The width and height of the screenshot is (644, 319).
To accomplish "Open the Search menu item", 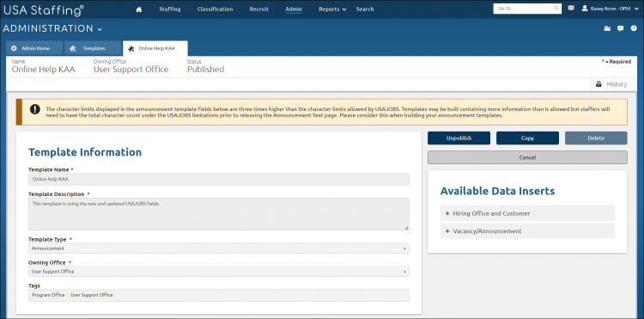I will [365, 9].
